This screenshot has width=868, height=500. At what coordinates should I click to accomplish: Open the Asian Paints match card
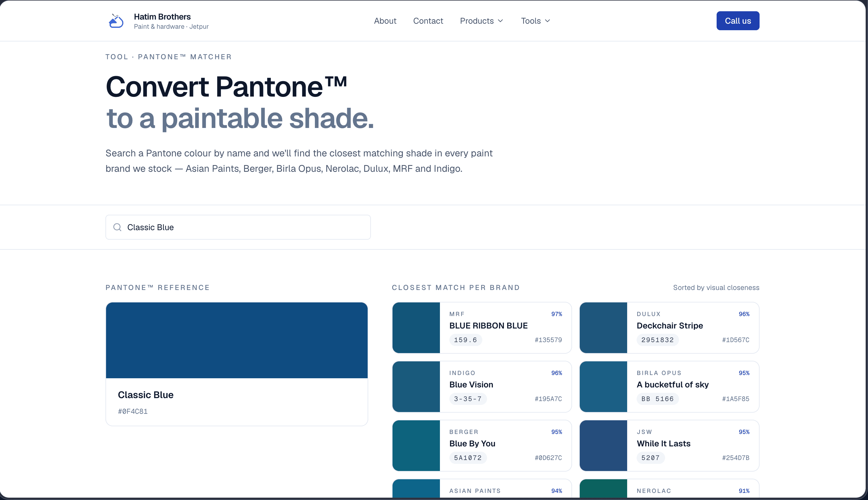click(482, 489)
